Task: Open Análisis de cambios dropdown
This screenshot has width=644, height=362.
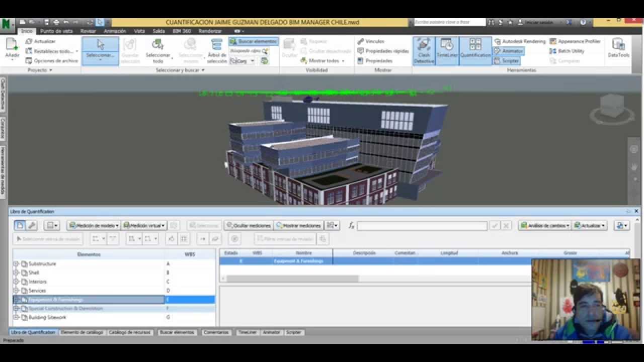Action: tap(545, 226)
